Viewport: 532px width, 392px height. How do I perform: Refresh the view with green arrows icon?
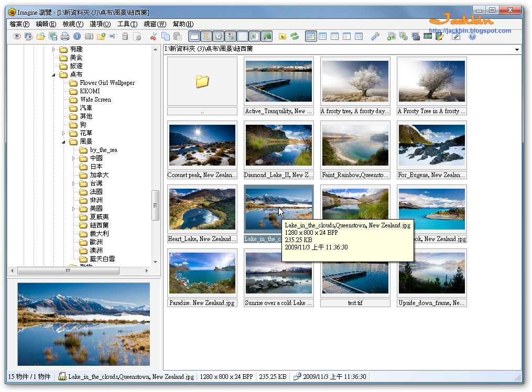[295, 36]
